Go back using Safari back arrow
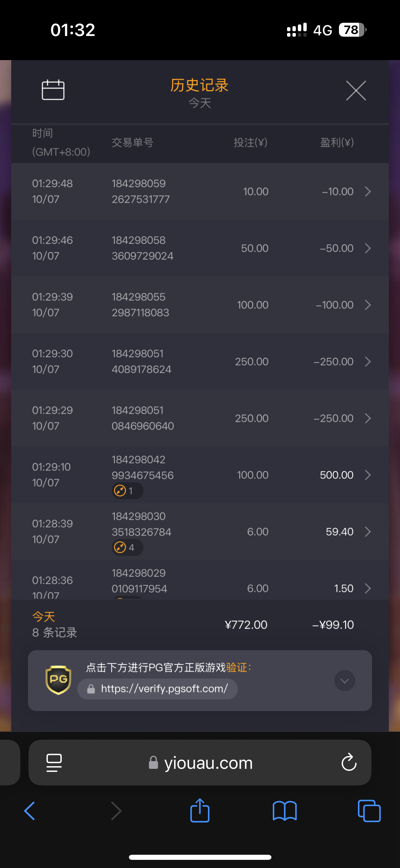Viewport: 400px width, 868px height. [x=30, y=811]
